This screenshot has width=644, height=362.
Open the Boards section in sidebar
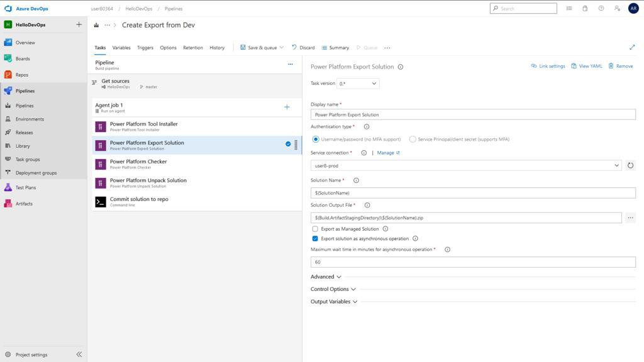(23, 58)
